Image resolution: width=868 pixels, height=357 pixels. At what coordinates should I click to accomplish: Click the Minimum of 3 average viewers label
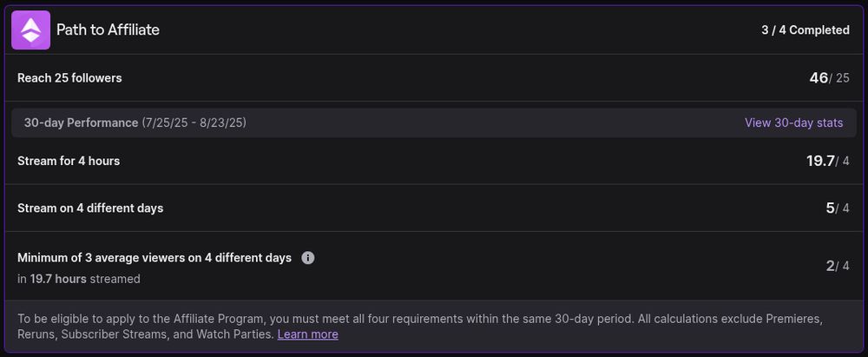tap(155, 258)
